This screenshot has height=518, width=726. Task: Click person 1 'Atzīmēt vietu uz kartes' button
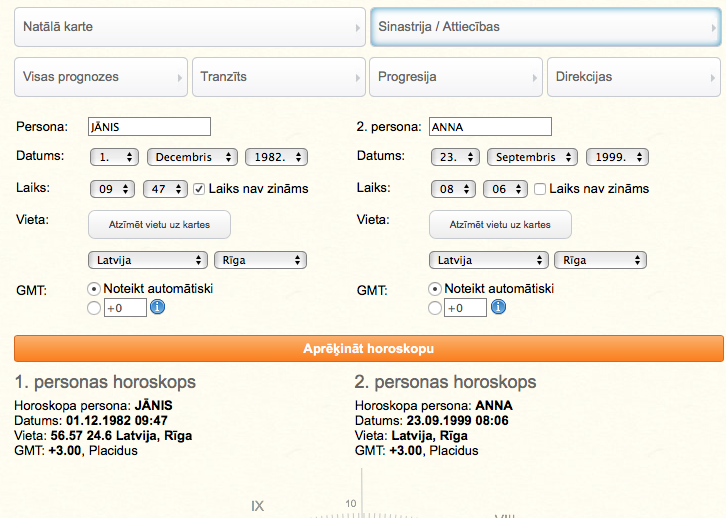click(159, 225)
